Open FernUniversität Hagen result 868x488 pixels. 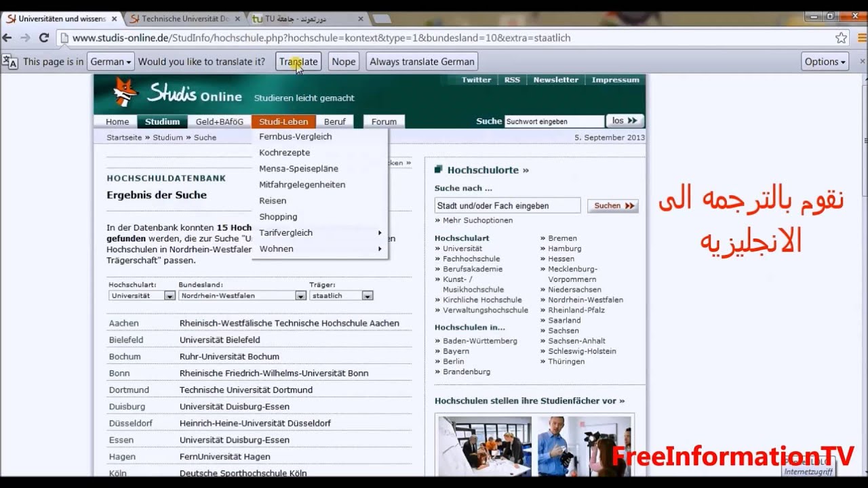224,457
